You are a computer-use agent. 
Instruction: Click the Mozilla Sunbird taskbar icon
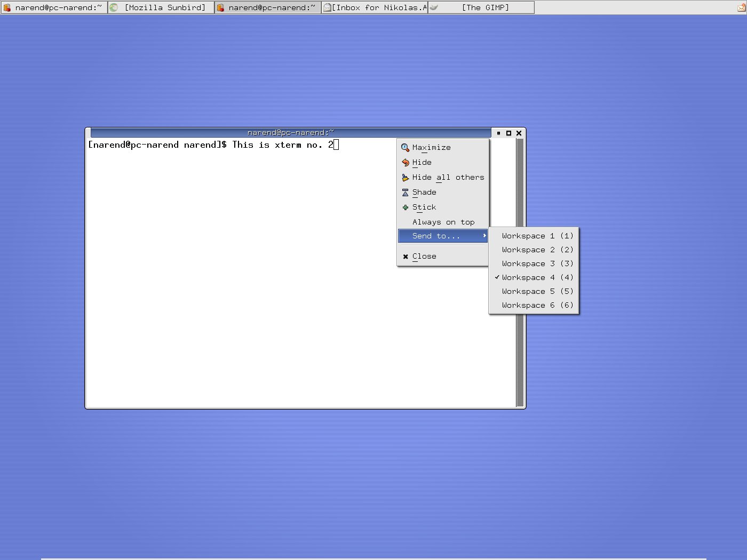[x=114, y=7]
